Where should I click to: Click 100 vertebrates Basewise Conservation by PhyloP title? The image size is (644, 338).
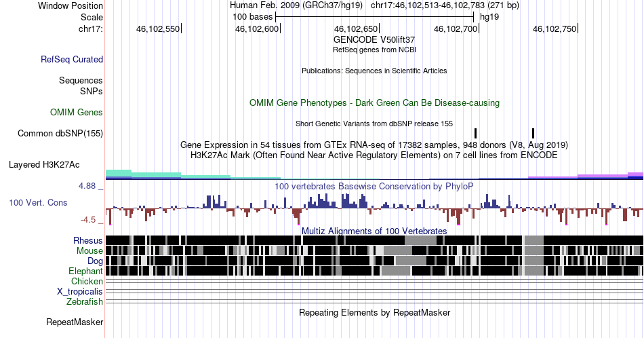(x=374, y=186)
